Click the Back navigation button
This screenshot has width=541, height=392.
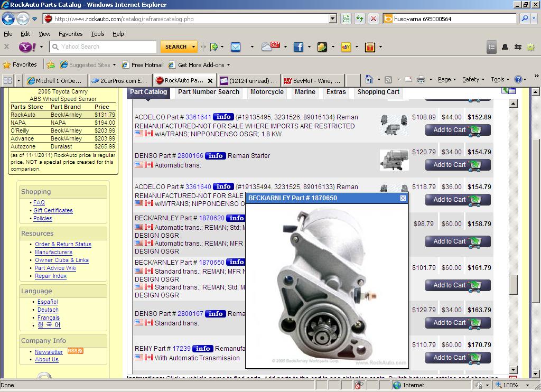click(x=8, y=19)
